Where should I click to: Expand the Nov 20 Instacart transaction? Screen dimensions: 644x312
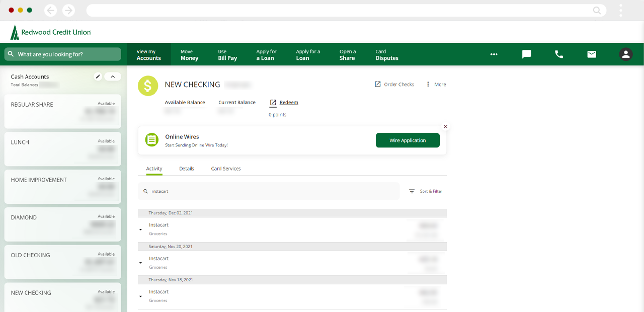(141, 263)
